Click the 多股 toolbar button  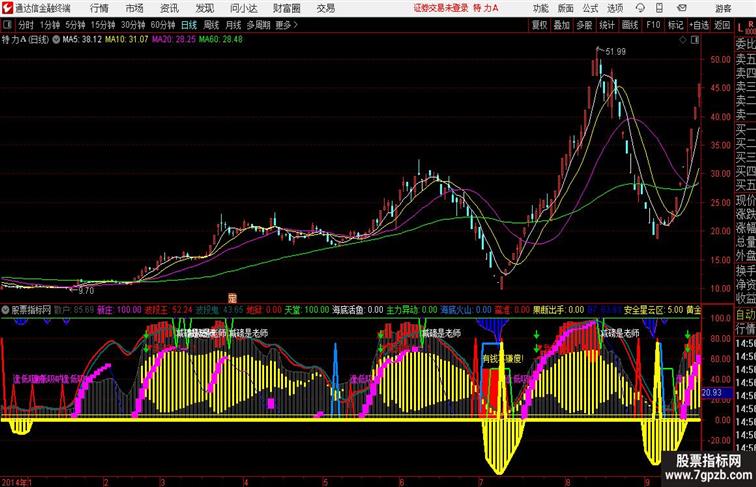coord(584,25)
